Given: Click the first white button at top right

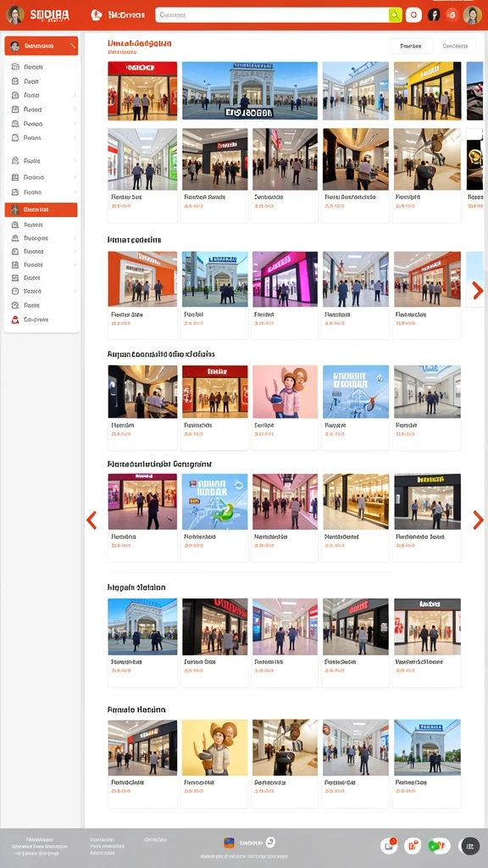Looking at the screenshot, I should point(411,47).
